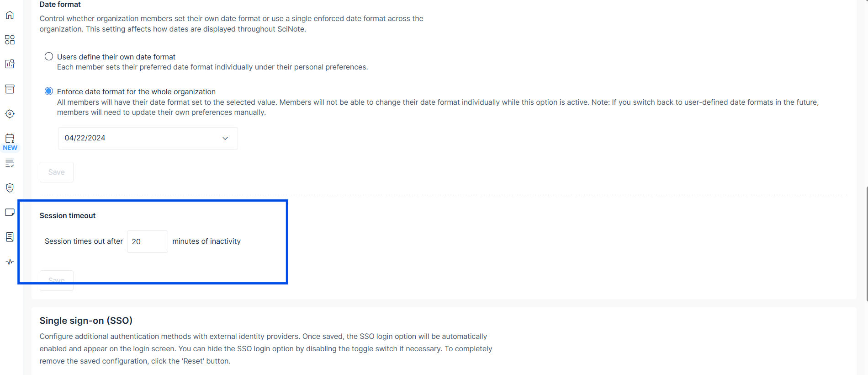Open the sticky note sidebar icon
868x375 pixels.
10,212
